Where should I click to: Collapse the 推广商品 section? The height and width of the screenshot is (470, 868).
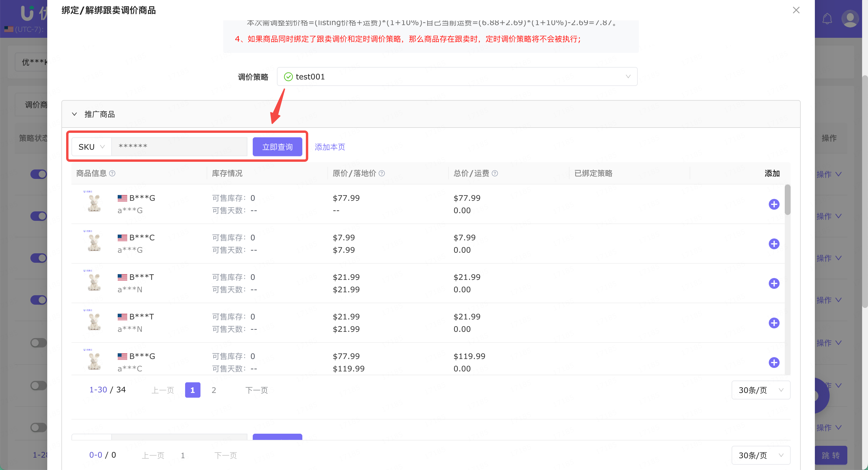click(x=74, y=114)
